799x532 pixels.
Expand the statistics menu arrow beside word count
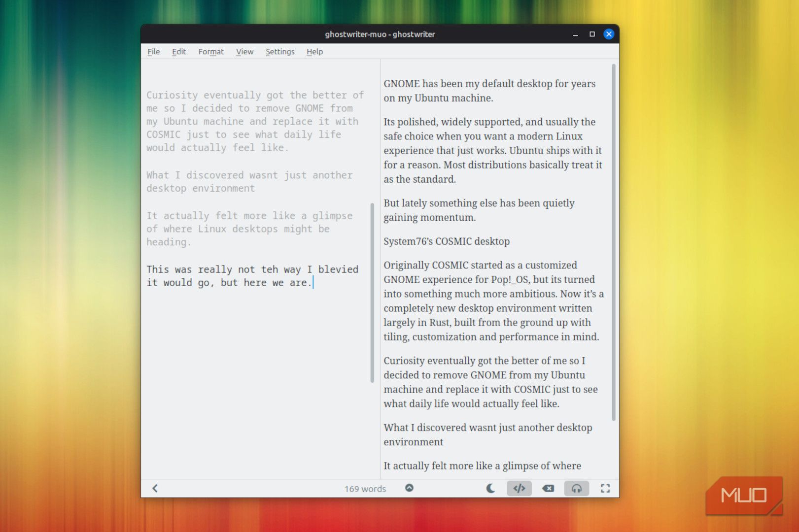coord(409,488)
